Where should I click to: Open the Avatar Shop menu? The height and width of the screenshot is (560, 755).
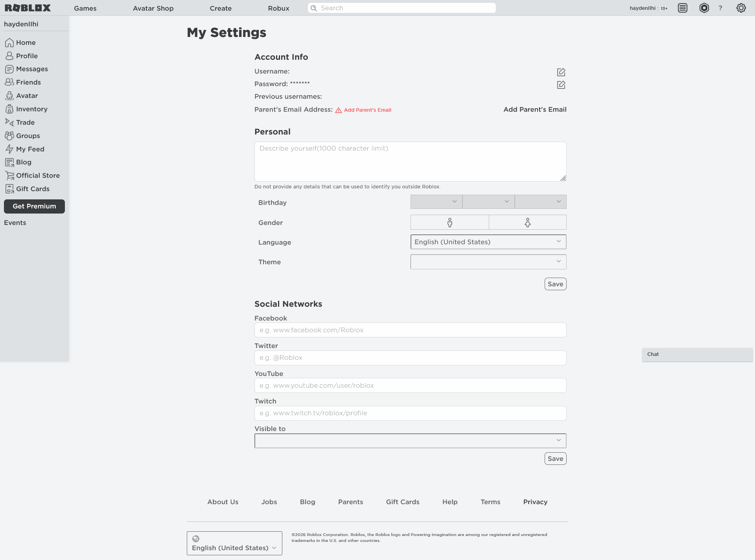[153, 8]
